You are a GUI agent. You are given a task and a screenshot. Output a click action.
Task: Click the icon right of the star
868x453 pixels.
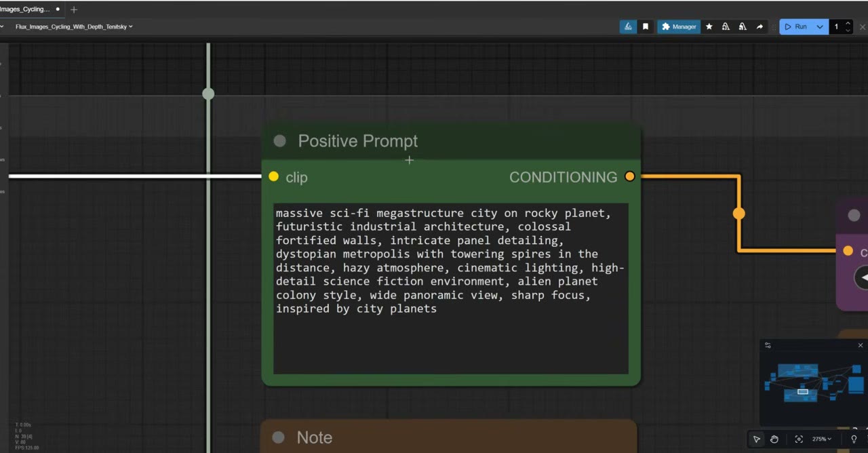(726, 26)
